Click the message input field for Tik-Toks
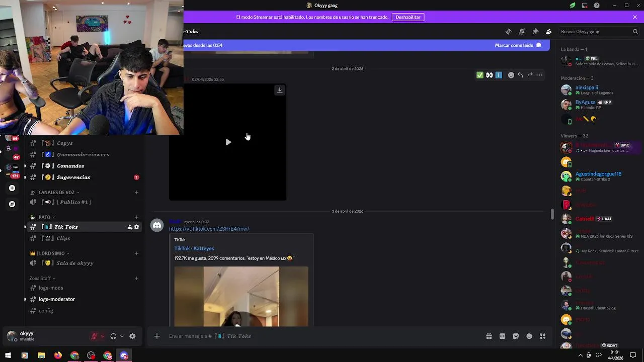Image resolution: width=644 pixels, height=362 pixels. pyautogui.click(x=322, y=336)
